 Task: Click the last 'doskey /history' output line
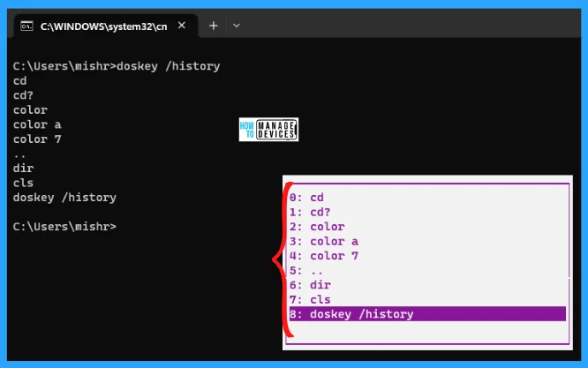(64, 198)
